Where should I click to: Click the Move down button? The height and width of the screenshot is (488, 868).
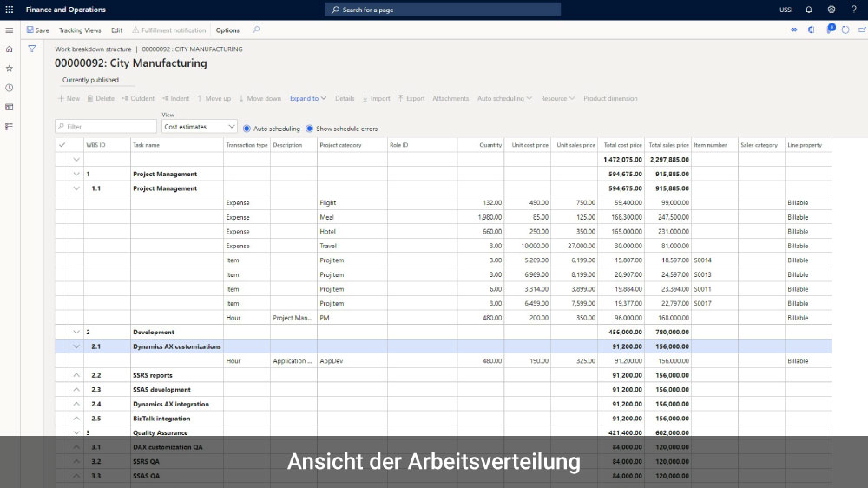tap(260, 99)
